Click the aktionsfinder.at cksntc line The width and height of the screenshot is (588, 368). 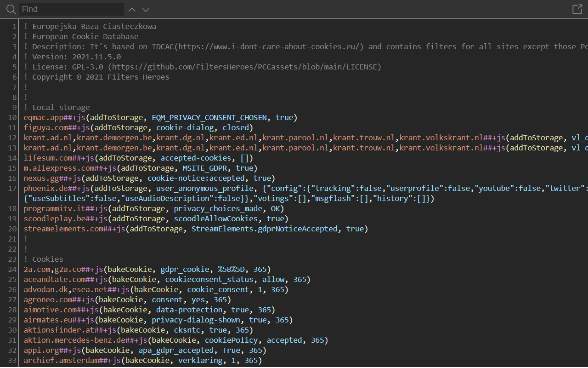click(x=138, y=330)
